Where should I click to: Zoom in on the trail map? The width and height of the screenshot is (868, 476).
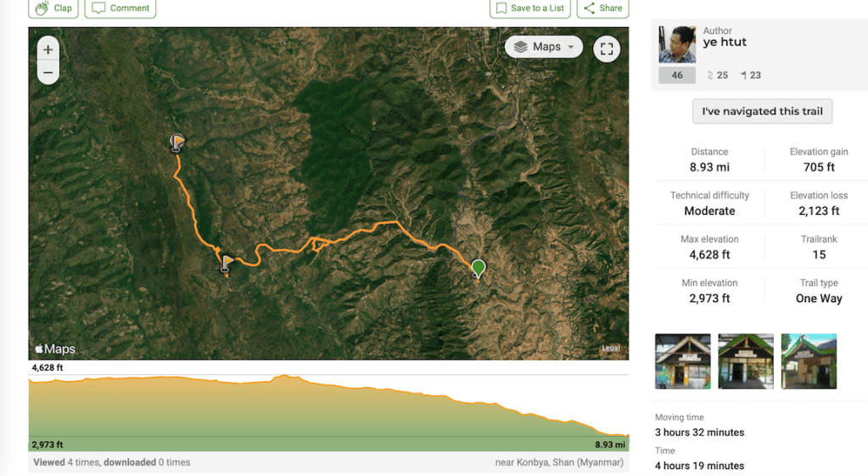pos(48,50)
